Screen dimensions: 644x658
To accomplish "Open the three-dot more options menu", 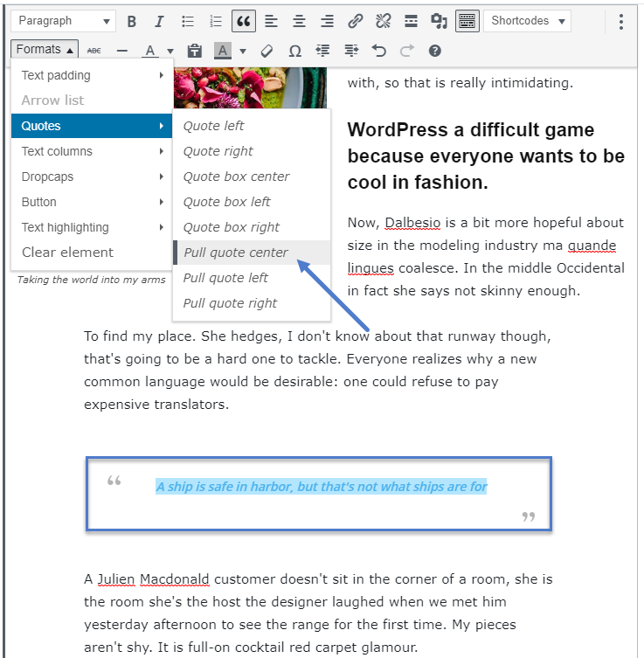I will point(621,22).
